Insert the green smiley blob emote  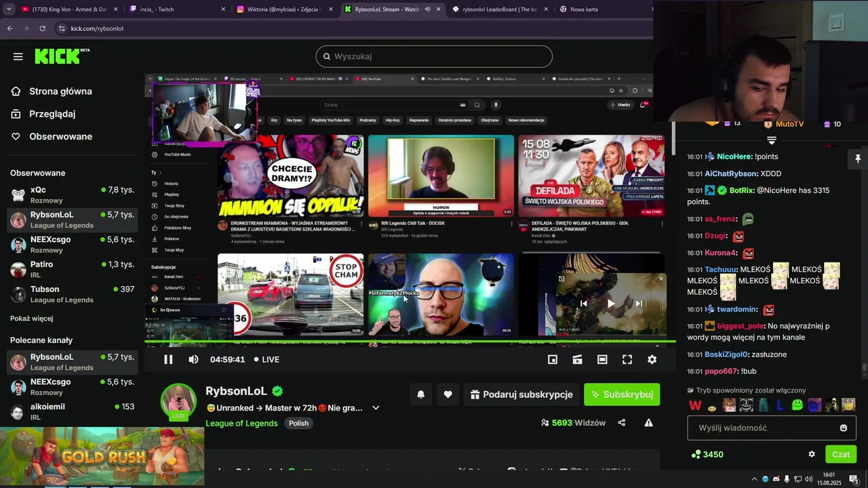tap(797, 405)
